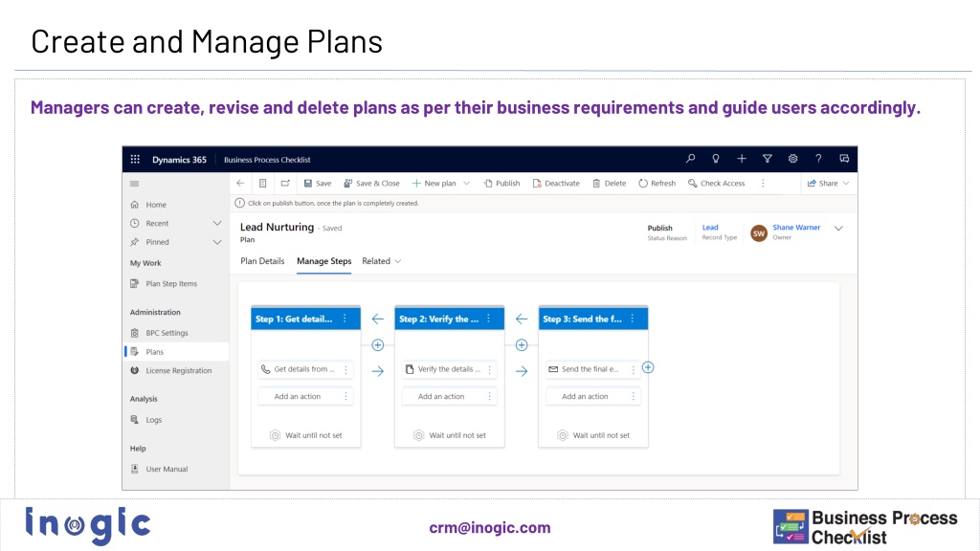Add a step between Step 1 and 2
The width and height of the screenshot is (980, 551).
click(x=377, y=344)
